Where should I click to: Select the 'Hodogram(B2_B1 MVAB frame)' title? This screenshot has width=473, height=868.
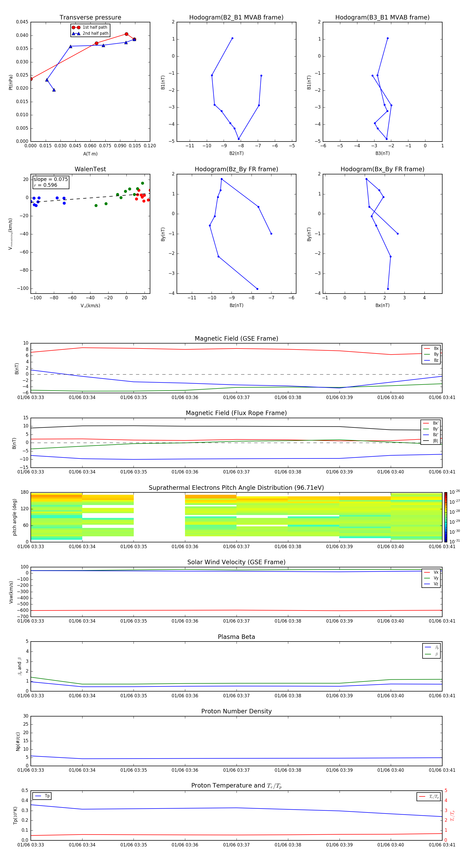pos(236,18)
